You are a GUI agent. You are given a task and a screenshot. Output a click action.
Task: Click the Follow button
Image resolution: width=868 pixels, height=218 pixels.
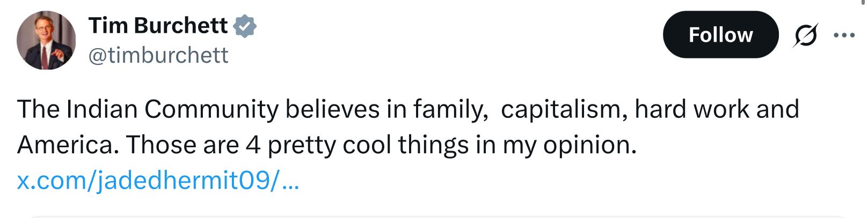720,35
